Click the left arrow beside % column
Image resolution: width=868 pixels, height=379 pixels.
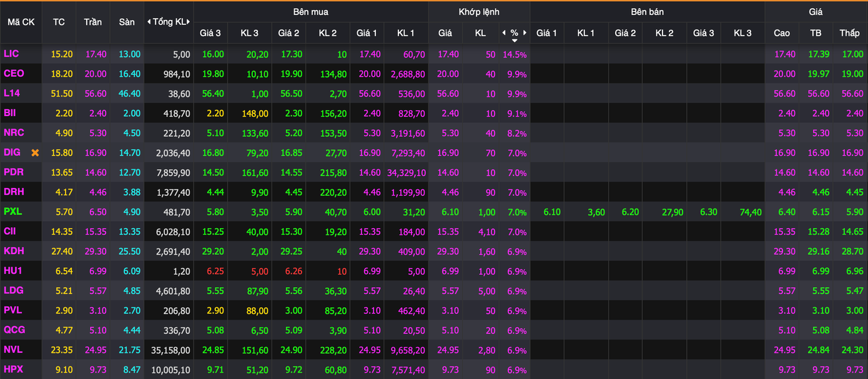(x=504, y=32)
